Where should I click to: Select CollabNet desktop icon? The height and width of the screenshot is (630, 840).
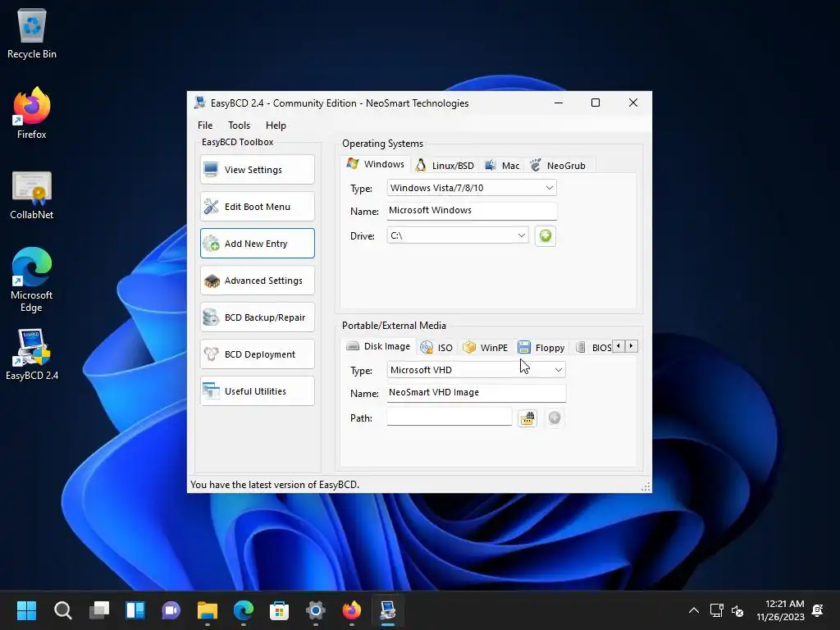tap(32, 195)
